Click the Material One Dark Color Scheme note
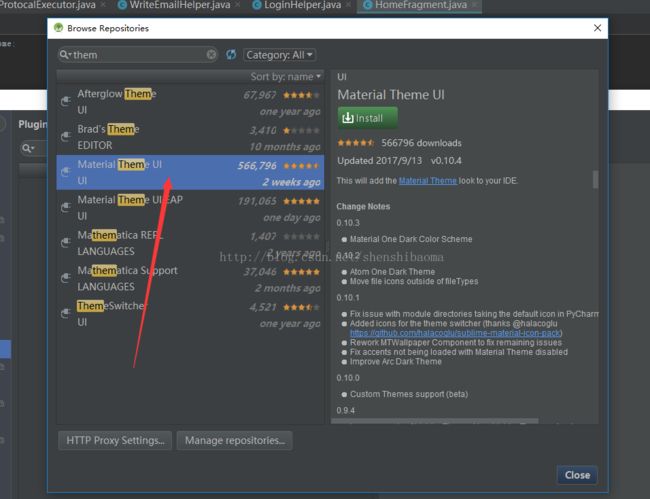Screen dimensions: 650x499 click(411, 239)
